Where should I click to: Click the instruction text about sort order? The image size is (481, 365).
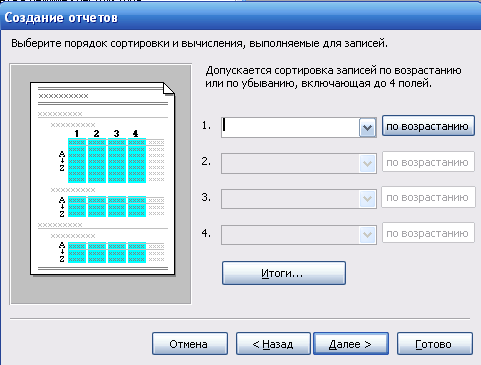(199, 43)
